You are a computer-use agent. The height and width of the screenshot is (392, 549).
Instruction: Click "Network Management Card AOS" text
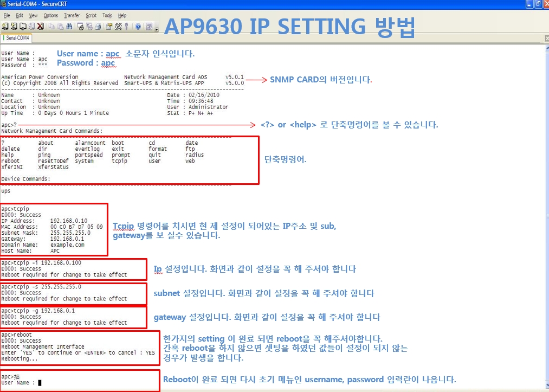[x=166, y=77]
